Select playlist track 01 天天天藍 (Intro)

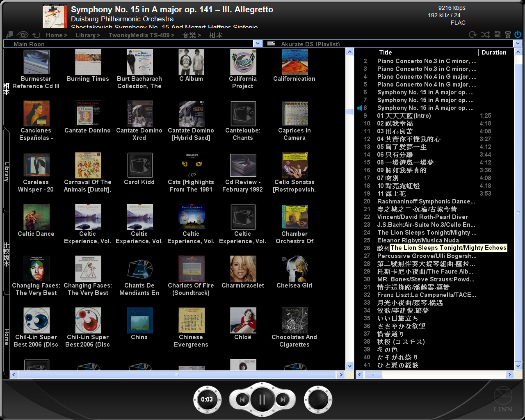[x=404, y=116]
